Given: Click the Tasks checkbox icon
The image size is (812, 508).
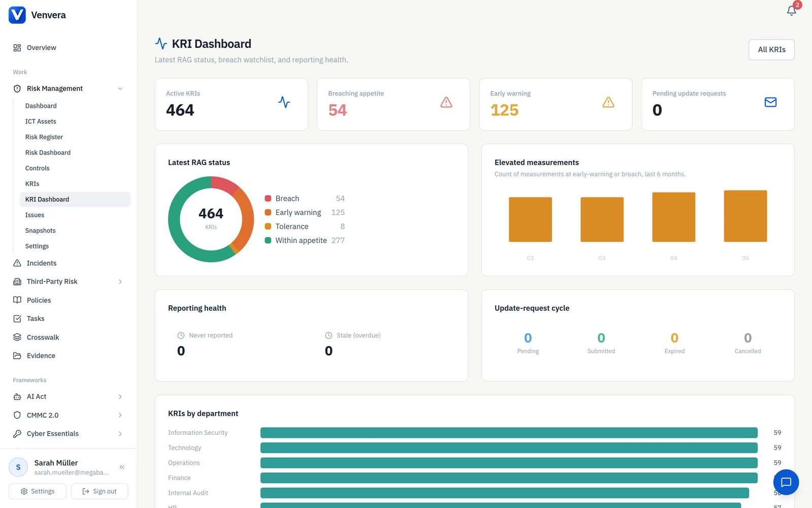Looking at the screenshot, I should click(17, 319).
